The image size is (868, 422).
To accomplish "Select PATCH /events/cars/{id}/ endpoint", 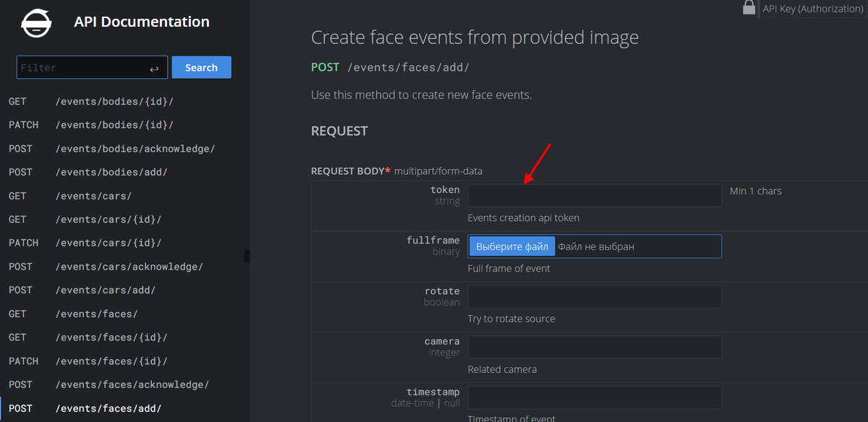I will pos(108,243).
